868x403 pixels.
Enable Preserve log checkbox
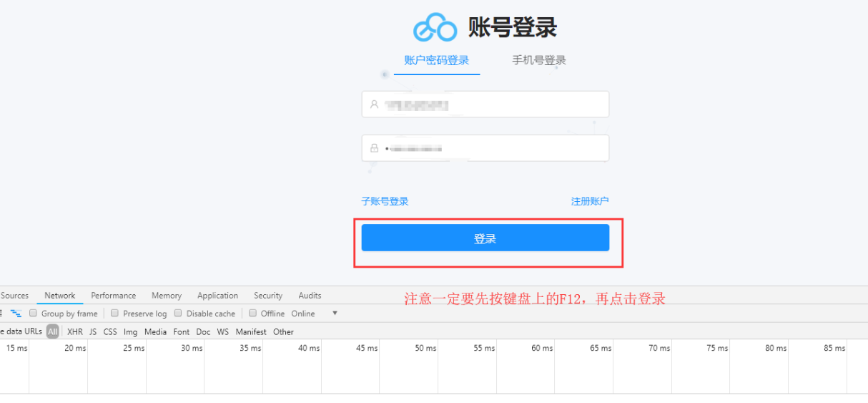tap(114, 313)
